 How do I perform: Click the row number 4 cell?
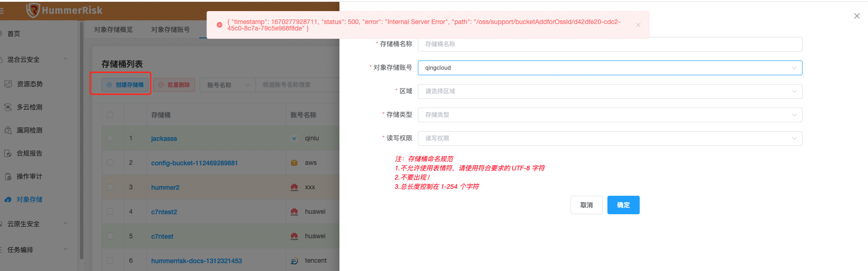coord(131,211)
